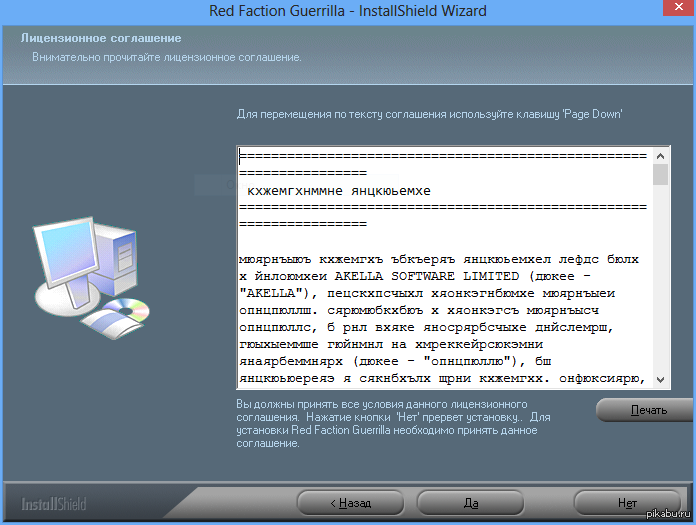696x525 pixels.
Task: Click the Назад back button
Action: (350, 503)
